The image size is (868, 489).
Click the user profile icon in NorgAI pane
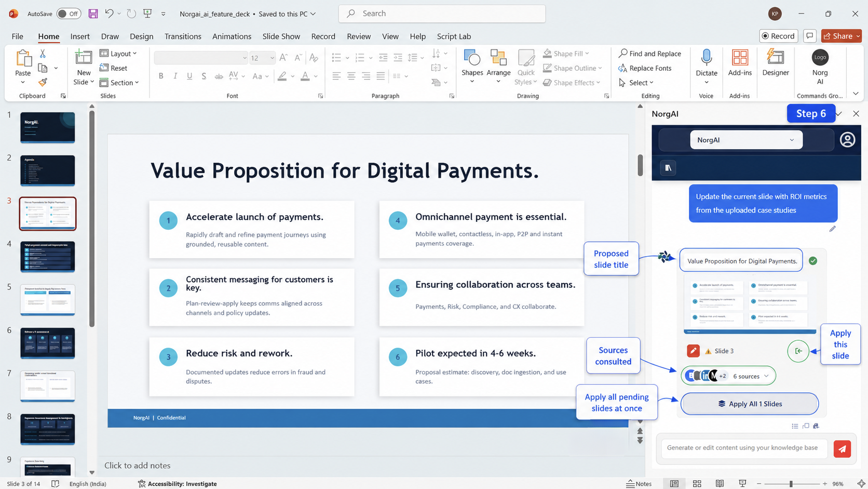click(x=847, y=140)
